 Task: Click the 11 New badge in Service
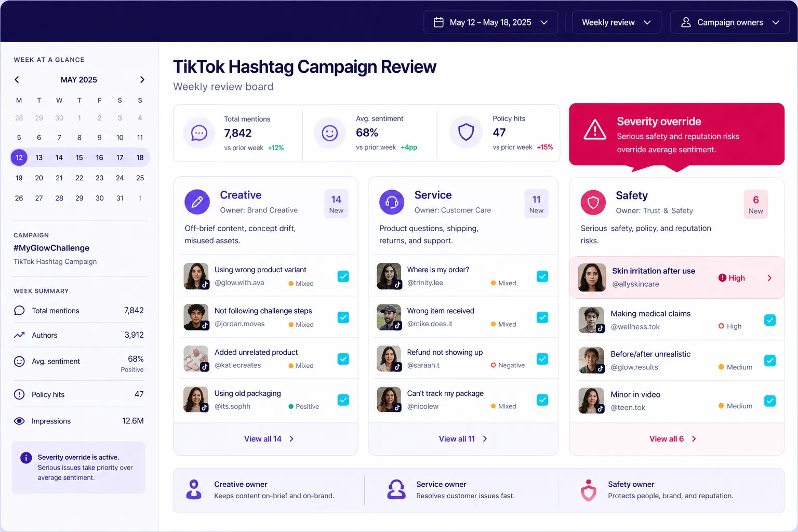click(x=536, y=204)
